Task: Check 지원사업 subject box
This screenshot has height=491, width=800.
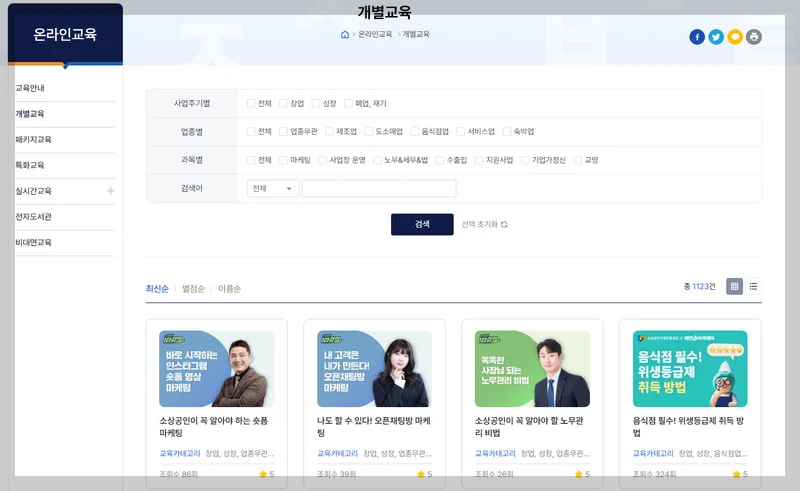Action: [x=479, y=160]
